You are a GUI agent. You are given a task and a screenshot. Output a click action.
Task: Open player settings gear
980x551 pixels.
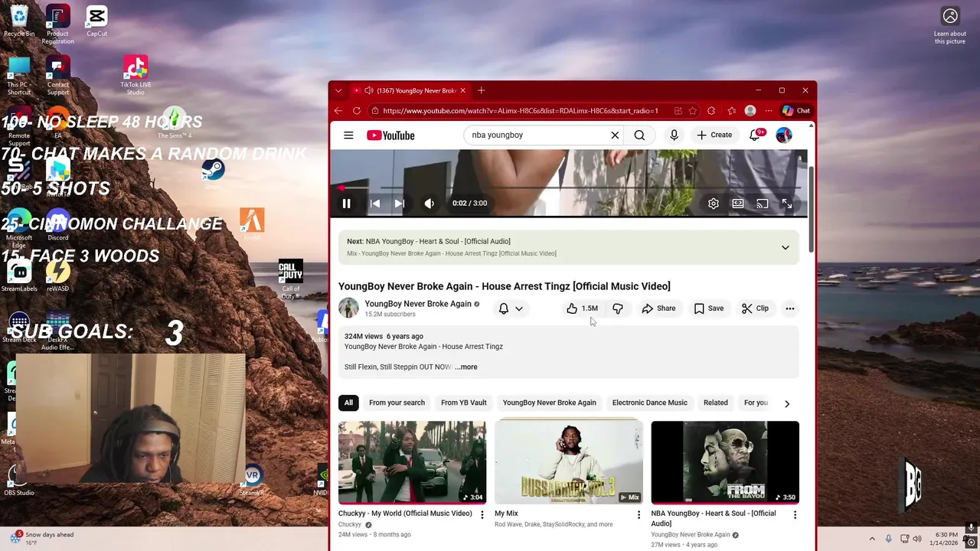coord(713,204)
